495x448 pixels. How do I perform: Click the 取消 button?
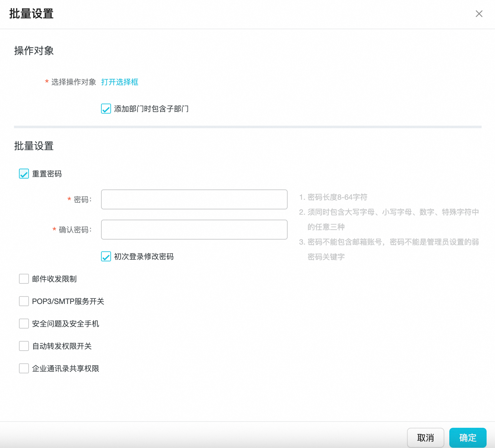(x=426, y=438)
